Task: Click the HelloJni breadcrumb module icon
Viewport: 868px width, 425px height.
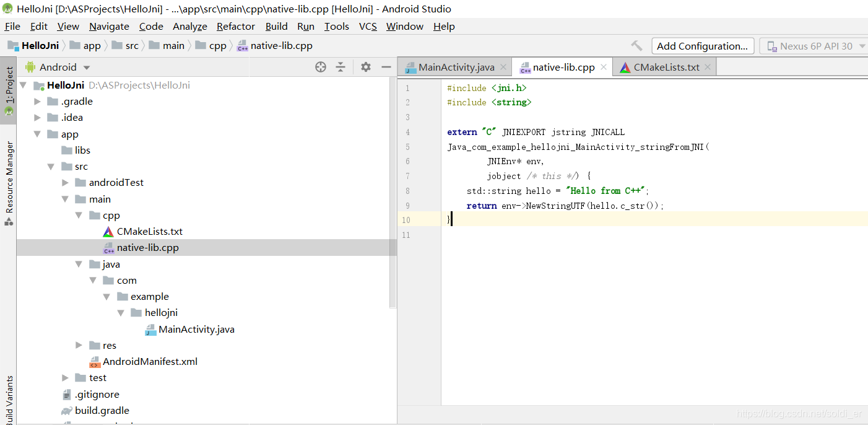Action: pos(13,46)
